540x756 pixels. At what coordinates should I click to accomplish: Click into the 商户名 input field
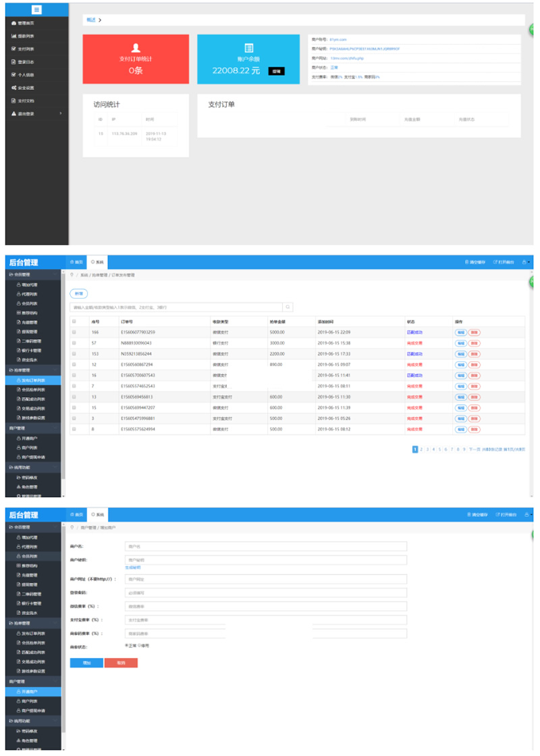(265, 546)
